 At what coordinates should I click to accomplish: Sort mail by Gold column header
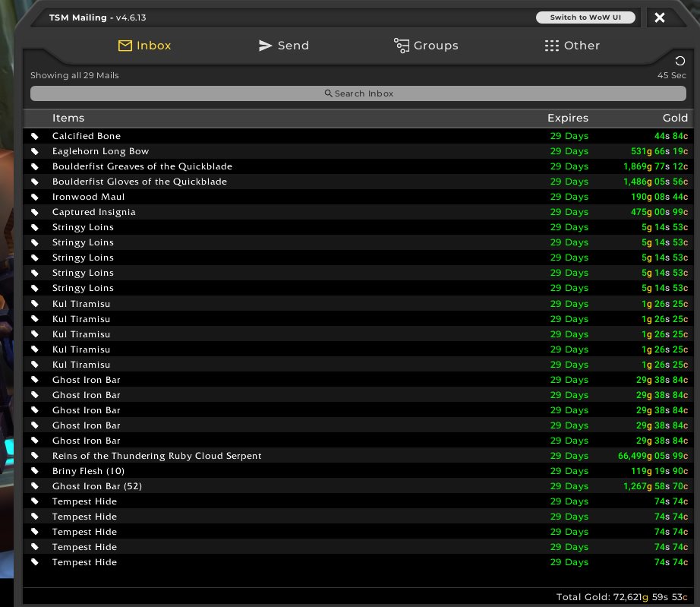click(x=674, y=118)
